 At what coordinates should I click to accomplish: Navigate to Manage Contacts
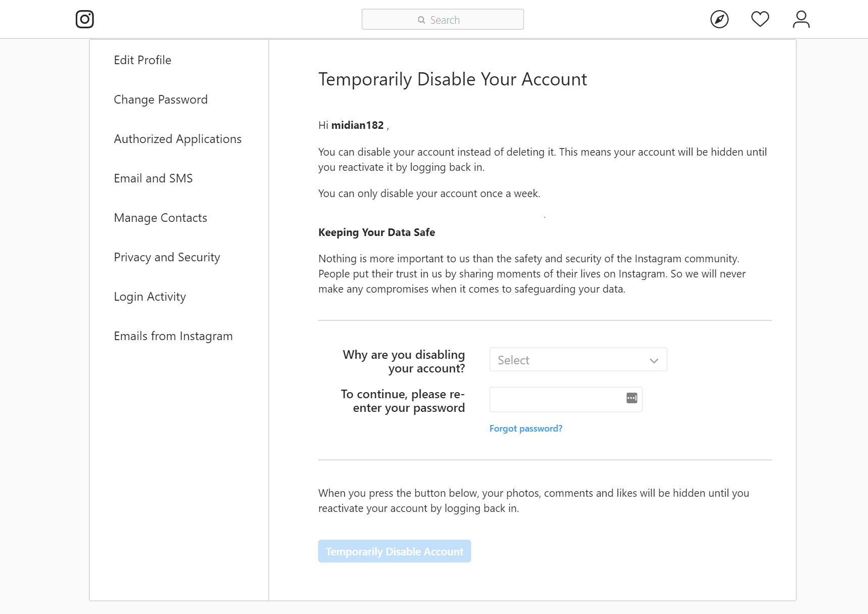(x=160, y=218)
